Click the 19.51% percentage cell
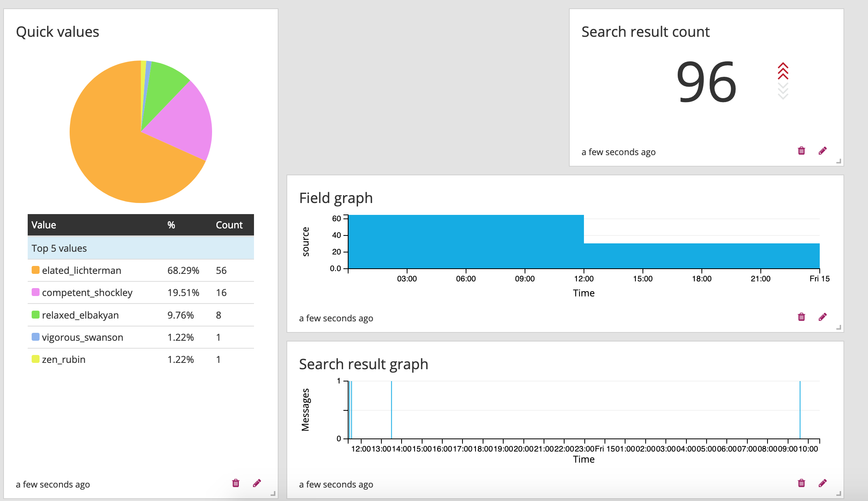The width and height of the screenshot is (868, 501). (183, 292)
